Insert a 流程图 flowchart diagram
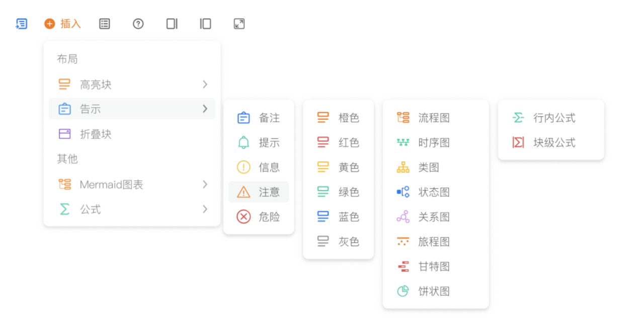The height and width of the screenshot is (333, 644). point(434,118)
